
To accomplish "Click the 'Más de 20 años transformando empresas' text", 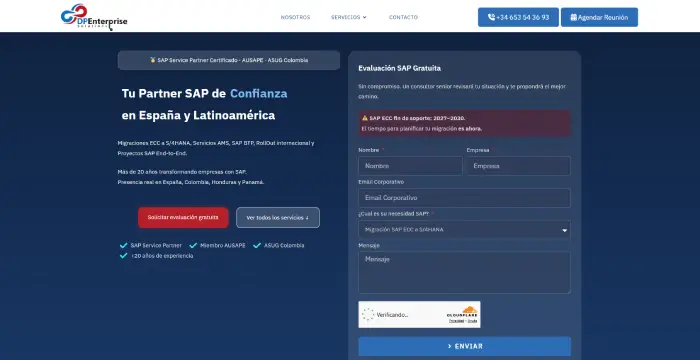I will pyautogui.click(x=182, y=172).
